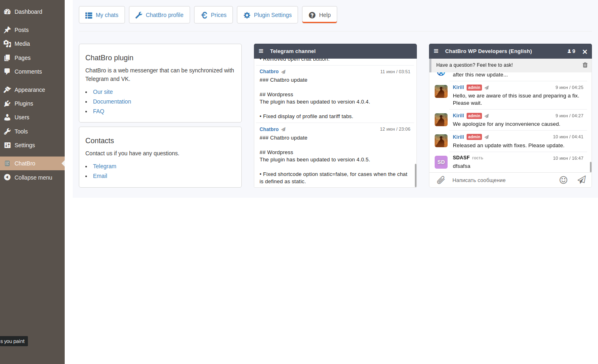Screen dimensions: 598x364
Task: Click the Telegram channel scrollbar
Action: tap(416, 175)
